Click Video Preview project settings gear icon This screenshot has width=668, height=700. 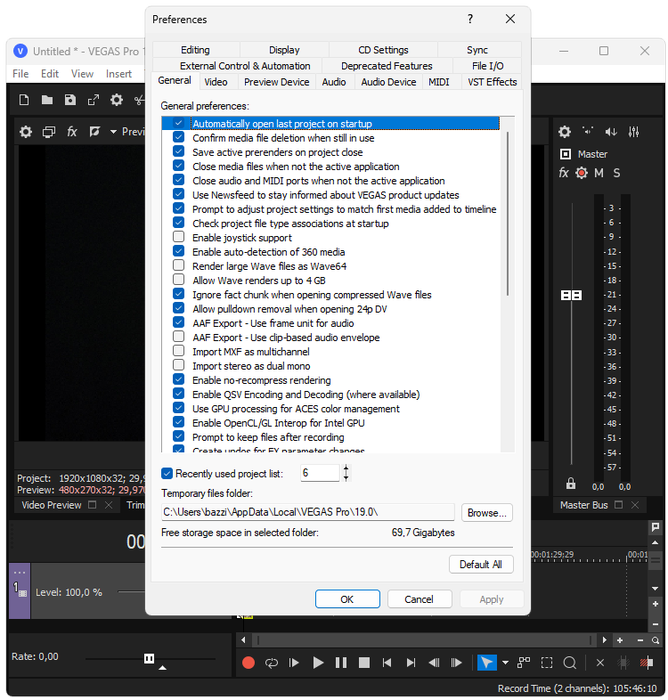click(26, 132)
